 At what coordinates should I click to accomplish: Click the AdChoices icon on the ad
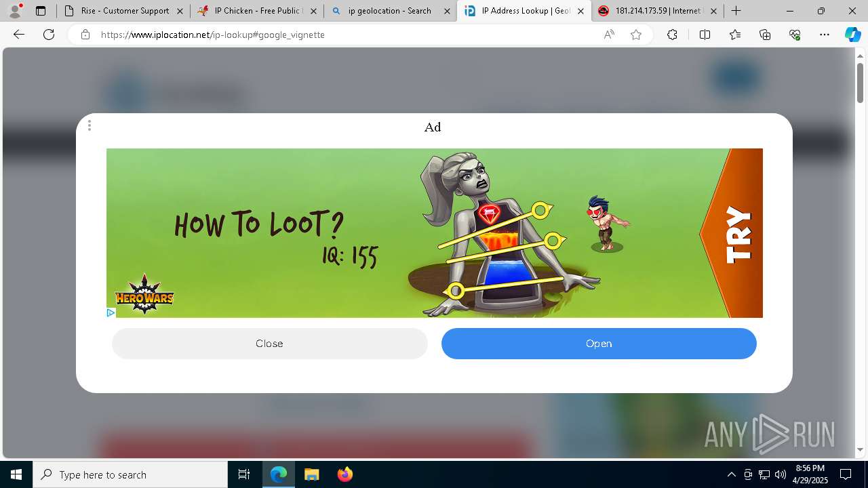pyautogui.click(x=111, y=312)
